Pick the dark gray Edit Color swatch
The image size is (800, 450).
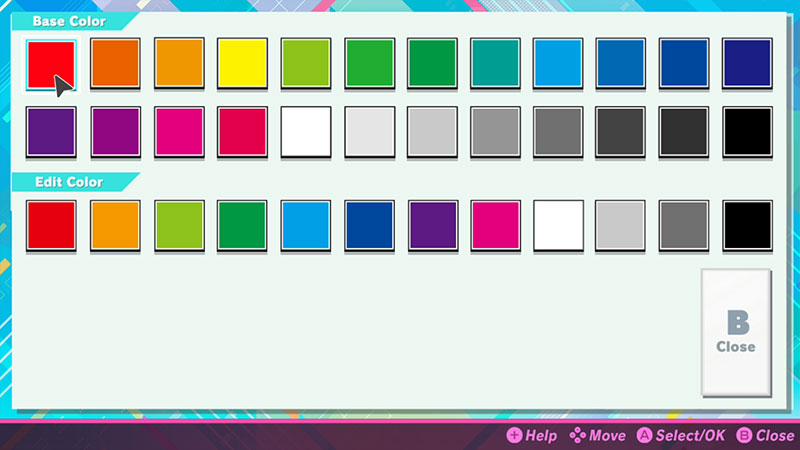tap(684, 226)
